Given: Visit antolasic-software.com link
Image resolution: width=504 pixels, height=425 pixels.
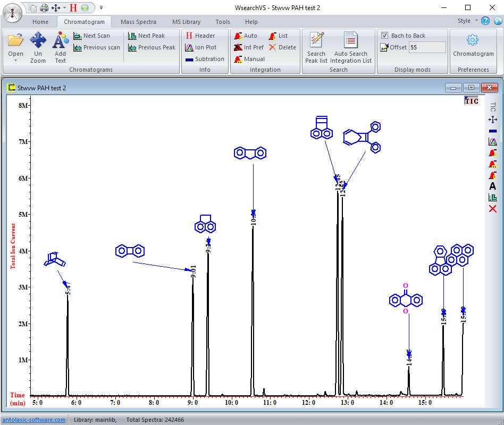Looking at the screenshot, I should (33, 420).
